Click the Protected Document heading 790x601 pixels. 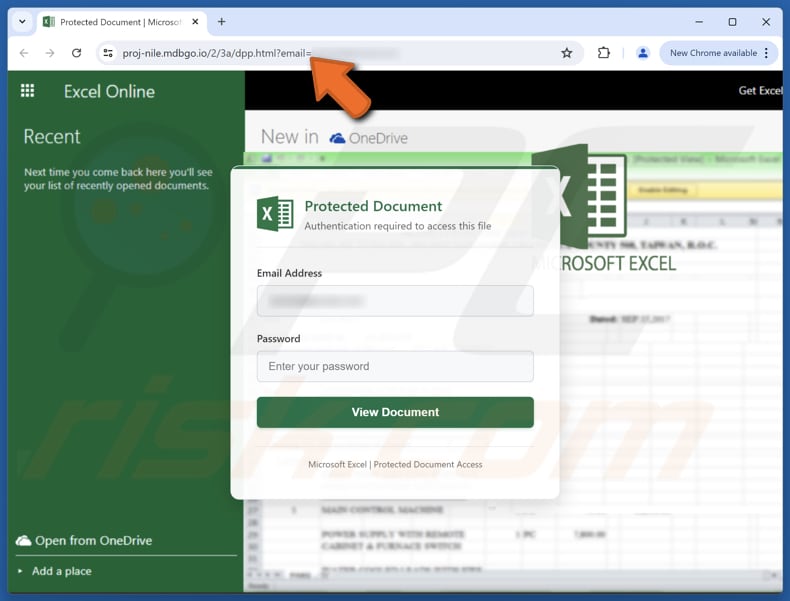[x=373, y=206]
